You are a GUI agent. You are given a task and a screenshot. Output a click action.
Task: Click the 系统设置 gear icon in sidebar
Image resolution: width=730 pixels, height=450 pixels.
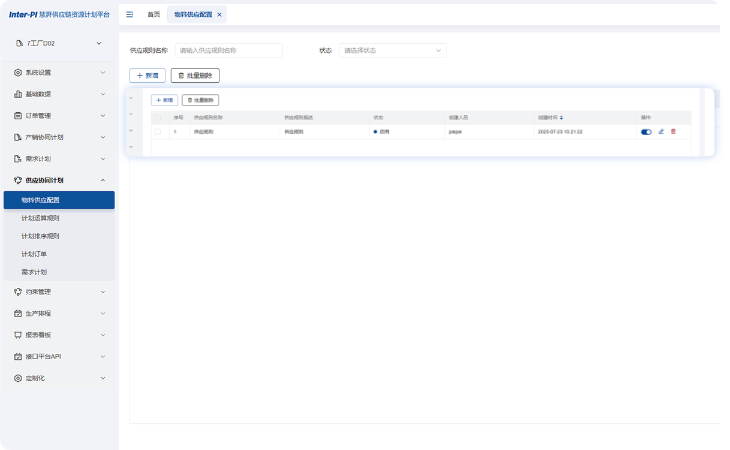[x=18, y=73]
